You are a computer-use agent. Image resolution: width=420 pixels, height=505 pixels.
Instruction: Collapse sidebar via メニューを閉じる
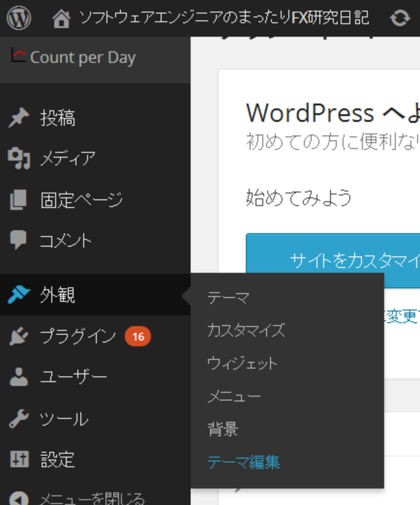point(92,499)
